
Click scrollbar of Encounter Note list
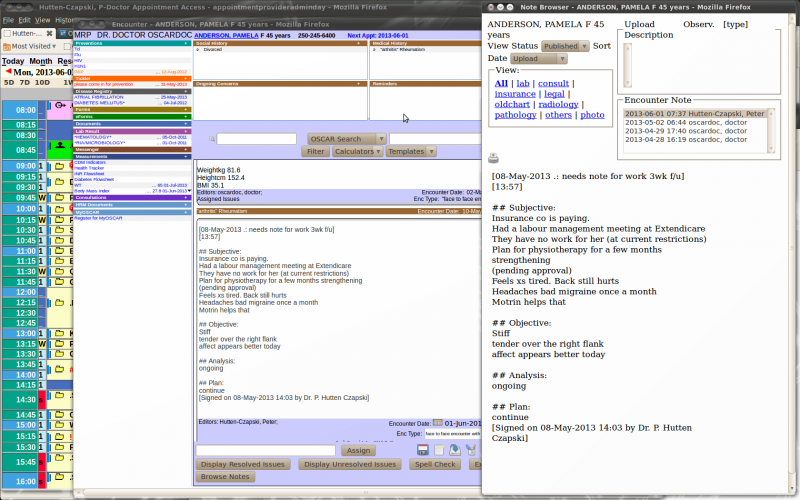point(771,131)
